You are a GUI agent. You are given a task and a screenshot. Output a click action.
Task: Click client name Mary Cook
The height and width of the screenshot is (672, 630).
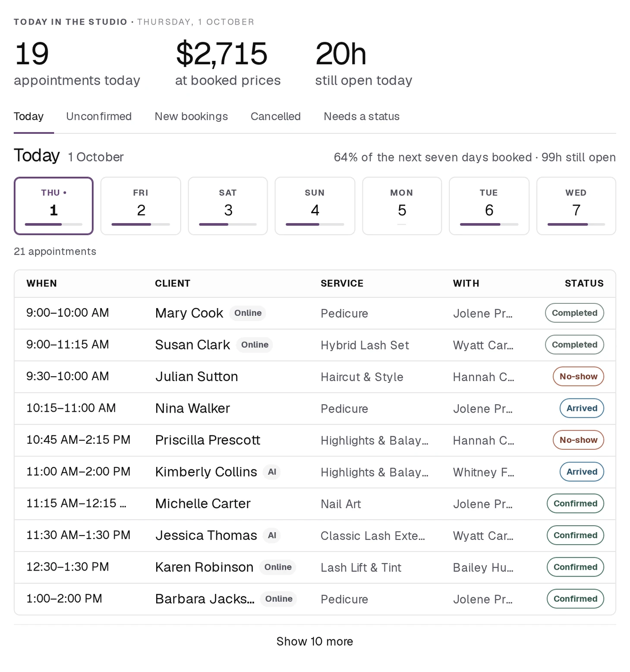pyautogui.click(x=189, y=313)
